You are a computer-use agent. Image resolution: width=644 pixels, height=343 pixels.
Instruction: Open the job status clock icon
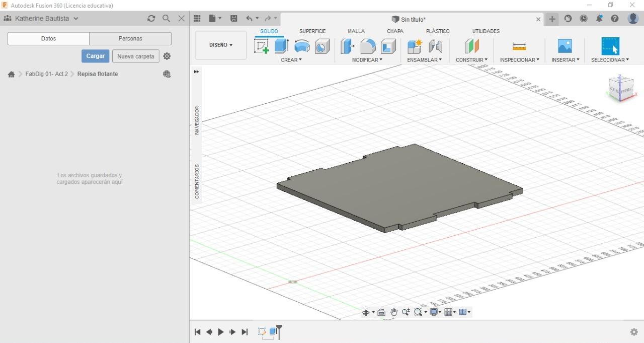coord(584,19)
